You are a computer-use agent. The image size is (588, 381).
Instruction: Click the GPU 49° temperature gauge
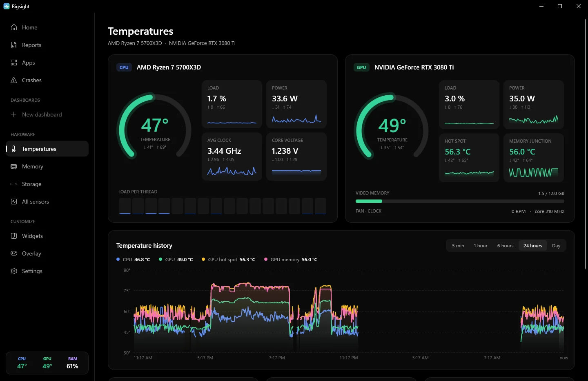392,127
